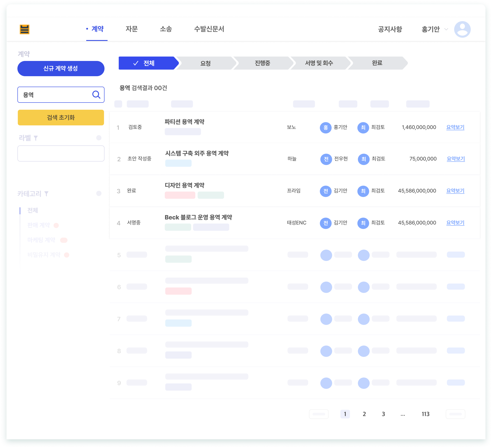Click 최검토 avatar in 파티션 용역 계약 row
The image size is (492, 448).
(363, 127)
